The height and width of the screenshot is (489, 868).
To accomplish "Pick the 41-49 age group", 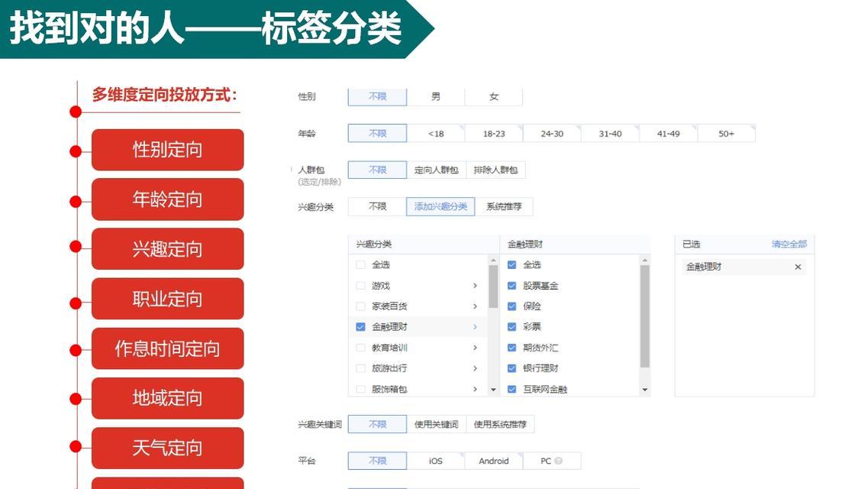I will pos(668,134).
